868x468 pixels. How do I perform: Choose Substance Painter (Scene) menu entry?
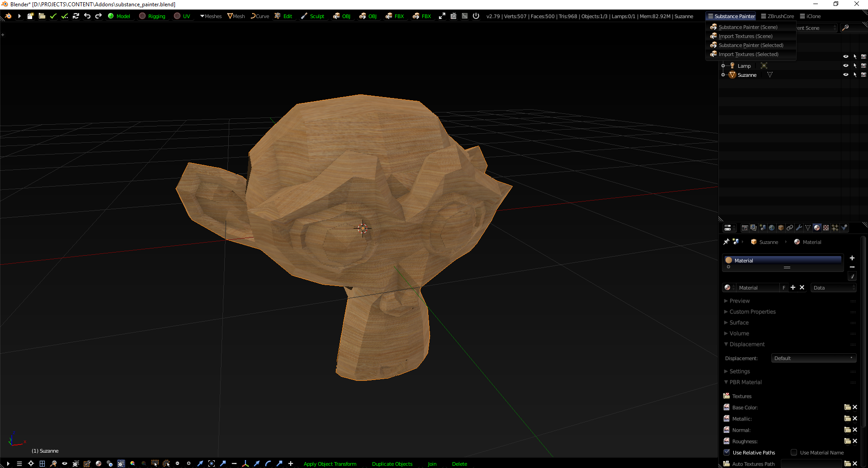[748, 27]
